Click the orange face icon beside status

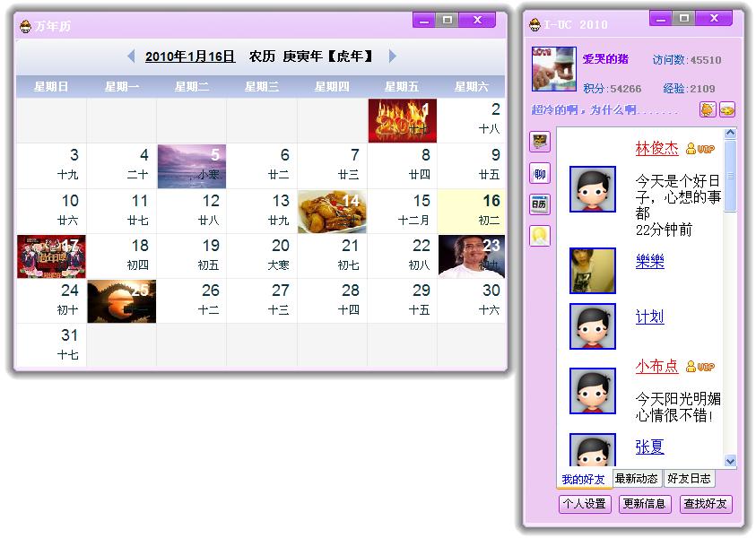(708, 110)
